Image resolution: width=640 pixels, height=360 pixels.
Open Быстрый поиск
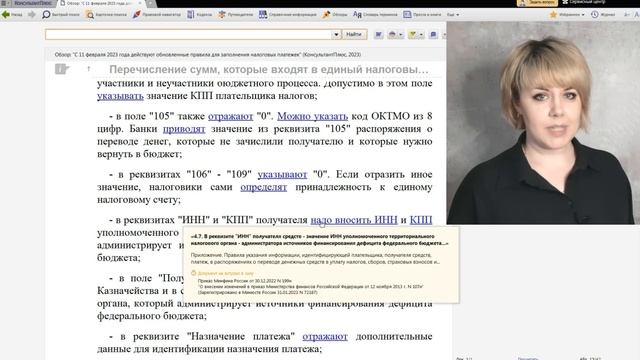tap(61, 14)
